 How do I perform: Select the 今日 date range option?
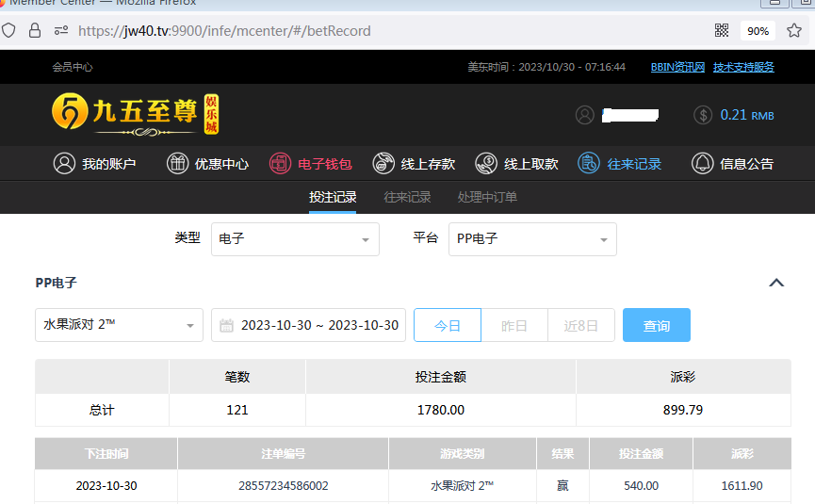pos(448,325)
